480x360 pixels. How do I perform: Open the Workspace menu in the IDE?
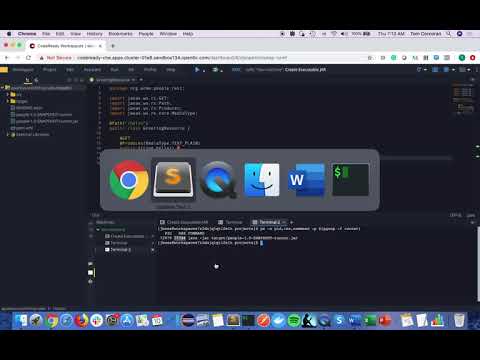click(23, 70)
